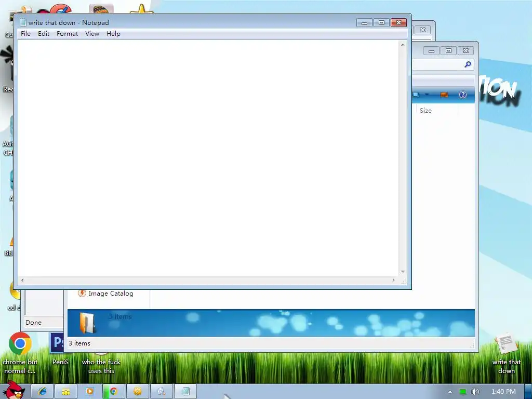
Task: Open the Edit menu in Notepad
Action: tap(44, 34)
